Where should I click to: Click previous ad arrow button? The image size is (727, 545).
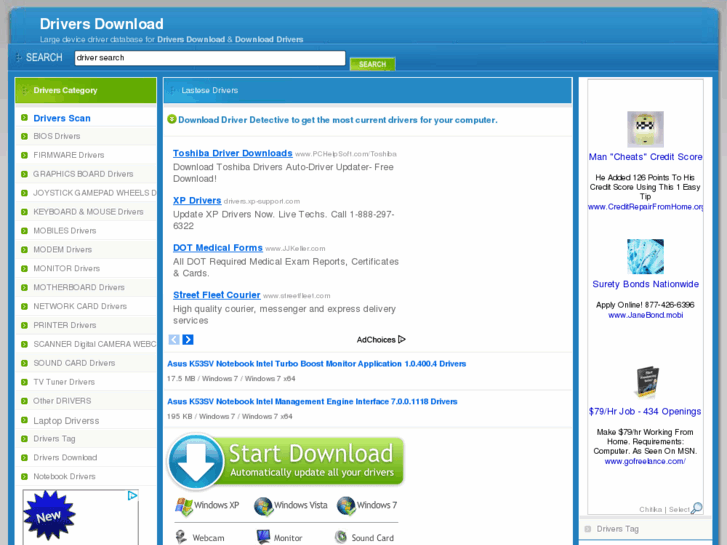174,340
